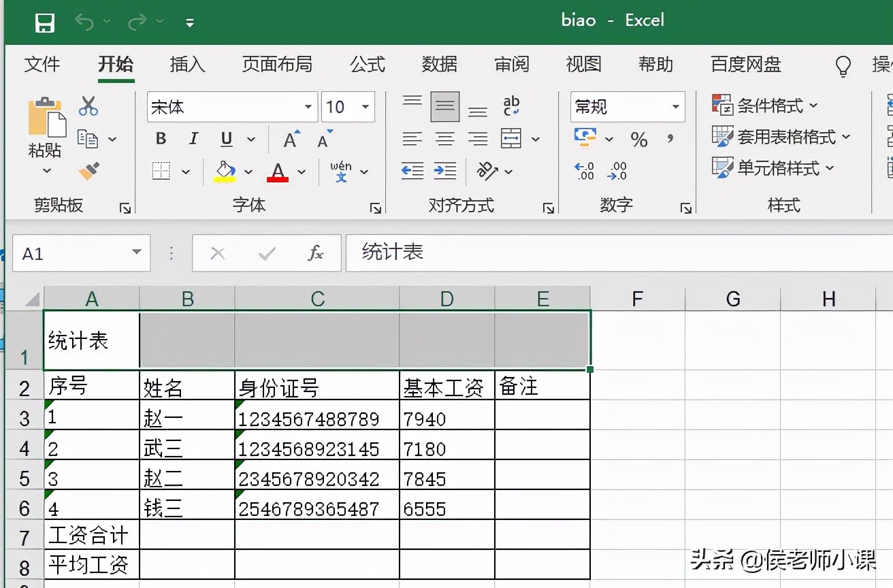Viewport: 893px width, 588px height.
Task: Toggle Bold formatting
Action: pyautogui.click(x=161, y=139)
